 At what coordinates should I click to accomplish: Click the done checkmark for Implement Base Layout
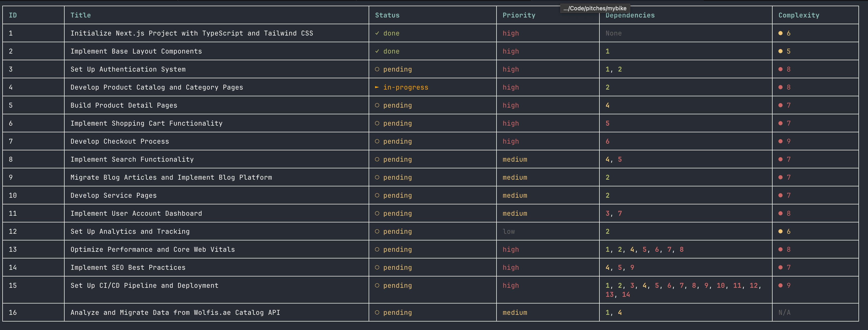click(377, 51)
